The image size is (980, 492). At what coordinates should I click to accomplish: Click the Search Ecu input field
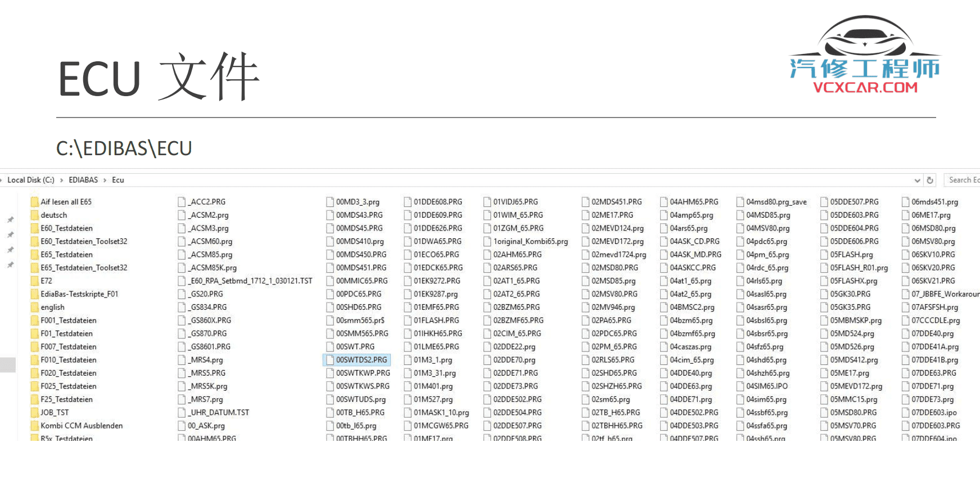click(964, 180)
